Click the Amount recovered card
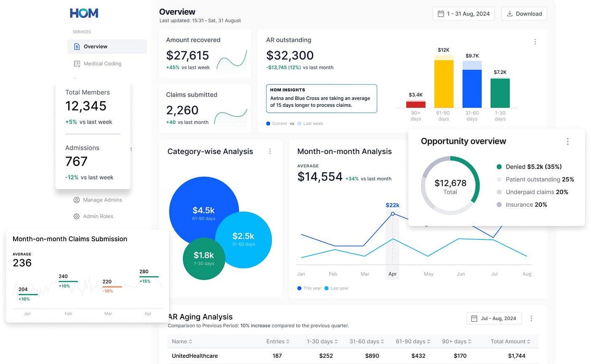 point(205,54)
